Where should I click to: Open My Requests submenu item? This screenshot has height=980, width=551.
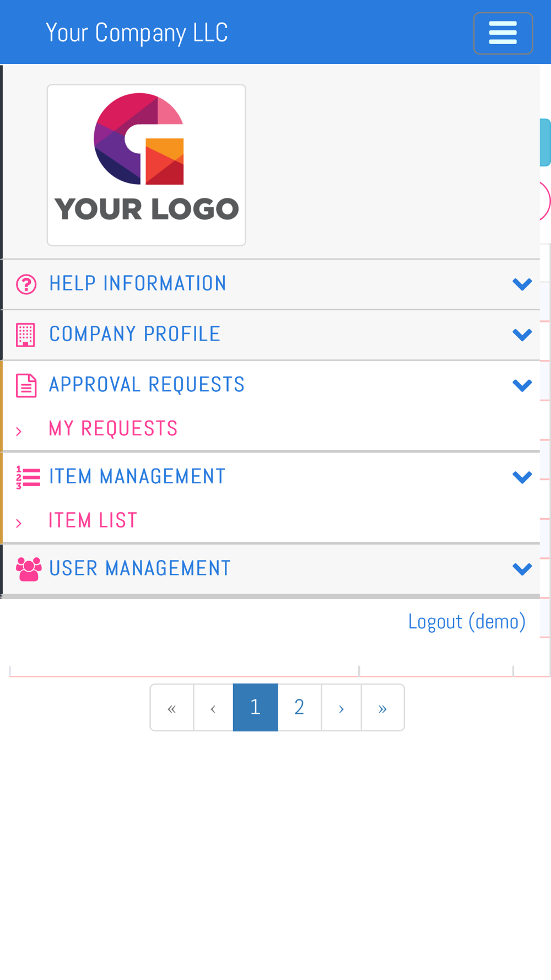click(x=113, y=428)
